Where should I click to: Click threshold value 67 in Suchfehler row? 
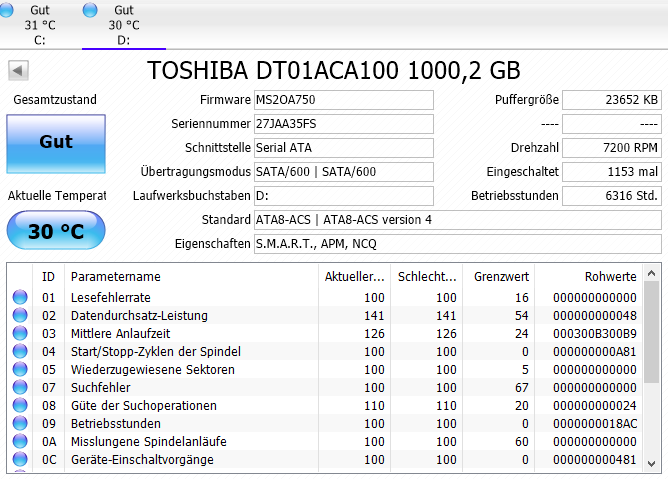(521, 387)
